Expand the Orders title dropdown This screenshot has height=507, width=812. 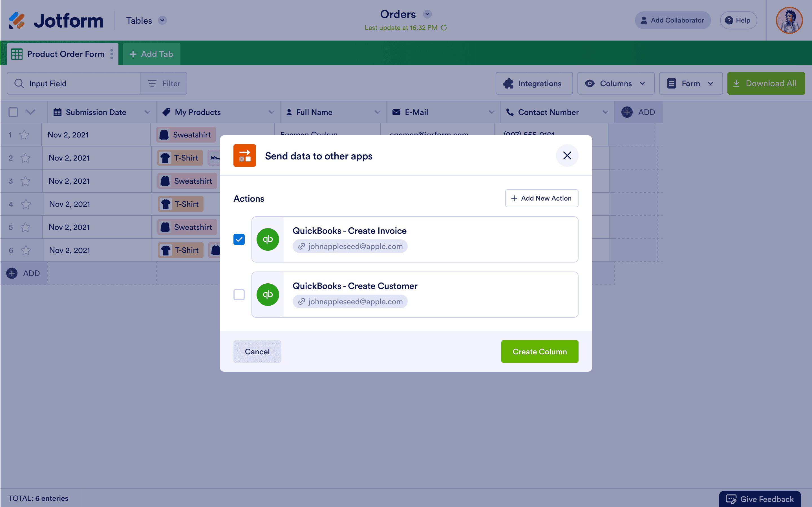(427, 14)
